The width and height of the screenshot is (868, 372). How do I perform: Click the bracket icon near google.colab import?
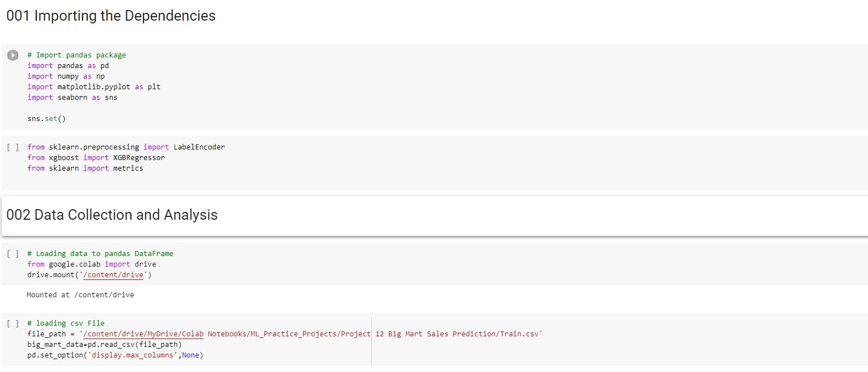coord(12,253)
